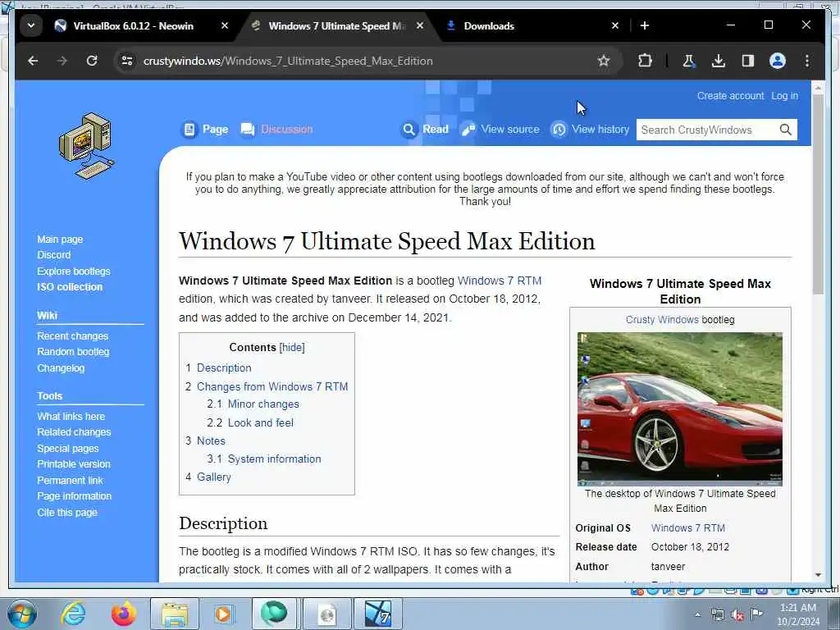Open Changelog sidebar link

point(61,368)
